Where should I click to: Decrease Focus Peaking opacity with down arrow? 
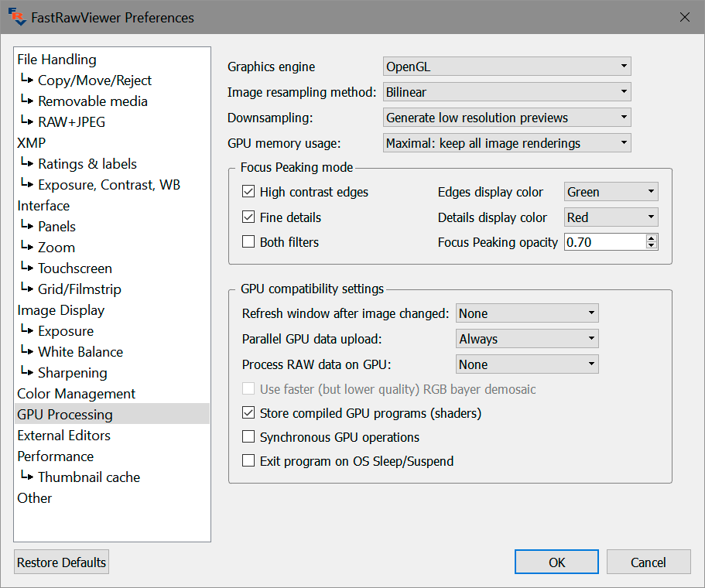(651, 246)
